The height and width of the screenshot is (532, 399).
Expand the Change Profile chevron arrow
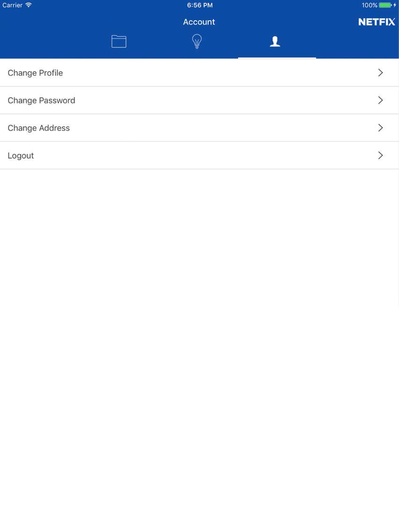coord(380,73)
